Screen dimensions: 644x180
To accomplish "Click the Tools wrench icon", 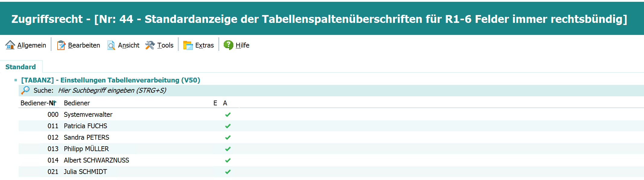I will tap(150, 45).
